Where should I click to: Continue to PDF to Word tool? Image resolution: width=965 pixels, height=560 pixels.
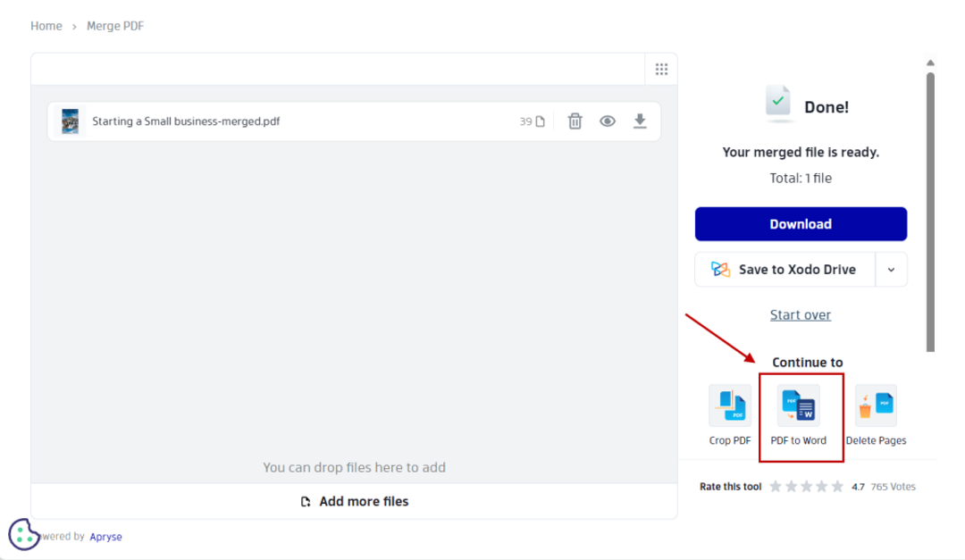click(798, 414)
